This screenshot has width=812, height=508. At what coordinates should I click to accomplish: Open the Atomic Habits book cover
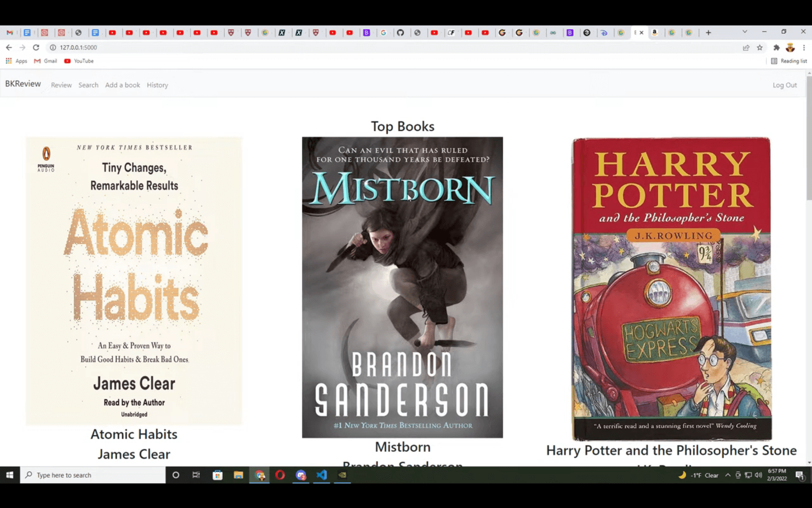point(134,280)
